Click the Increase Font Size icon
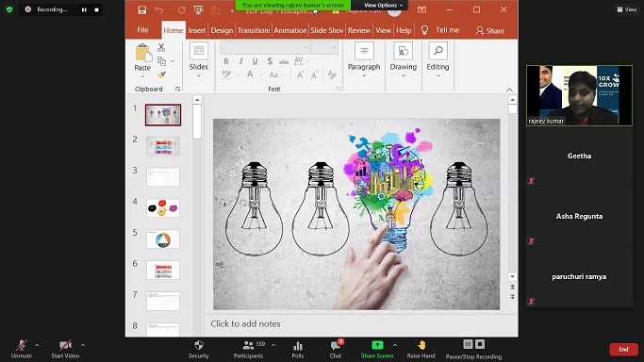 300,74
